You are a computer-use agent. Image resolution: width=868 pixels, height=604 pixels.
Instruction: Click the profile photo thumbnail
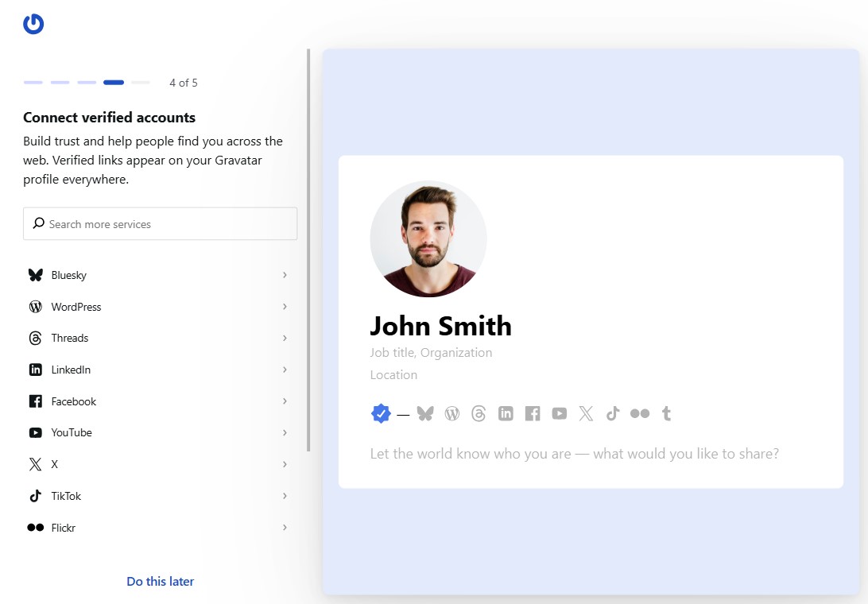pyautogui.click(x=428, y=238)
